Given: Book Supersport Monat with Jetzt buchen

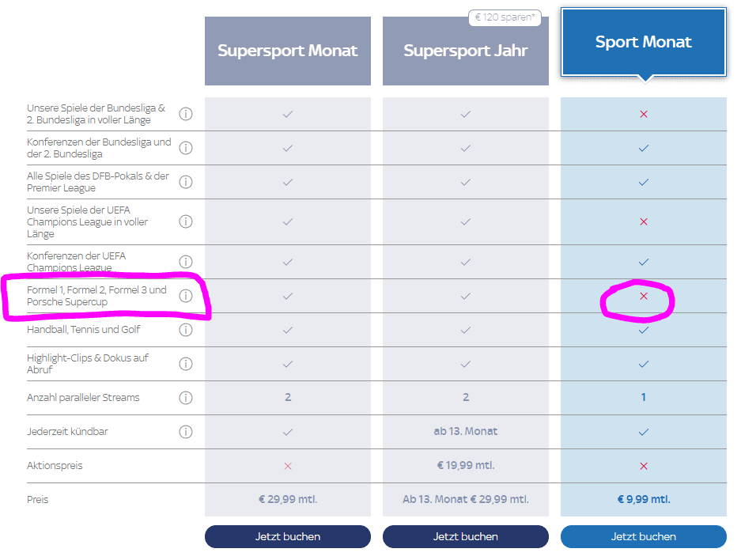Looking at the screenshot, I should pyautogui.click(x=288, y=536).
